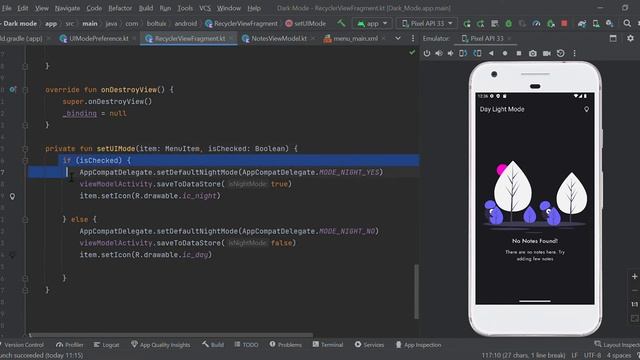The width and height of the screenshot is (640, 360).
Task: Click the Make Project hammer icon
Action: click(x=341, y=23)
